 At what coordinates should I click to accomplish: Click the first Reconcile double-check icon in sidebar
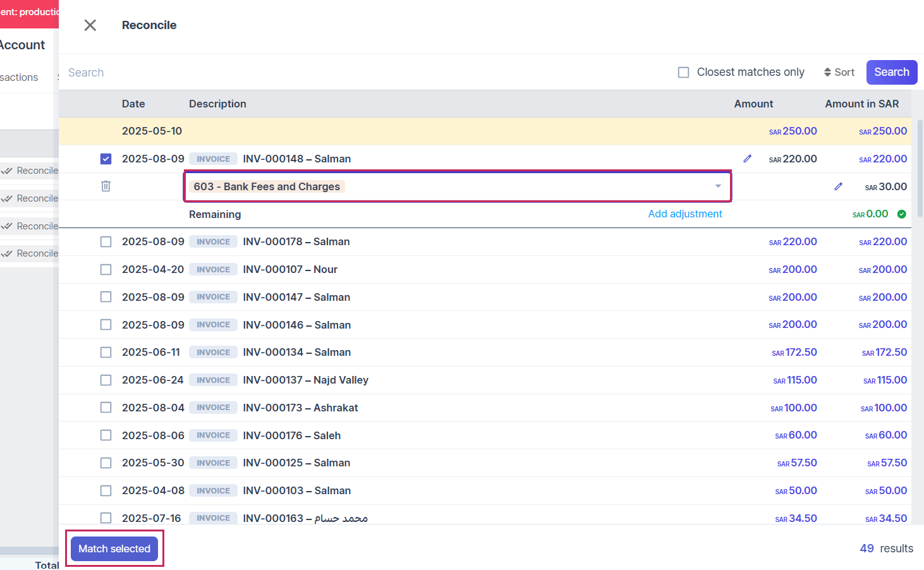tap(8, 171)
